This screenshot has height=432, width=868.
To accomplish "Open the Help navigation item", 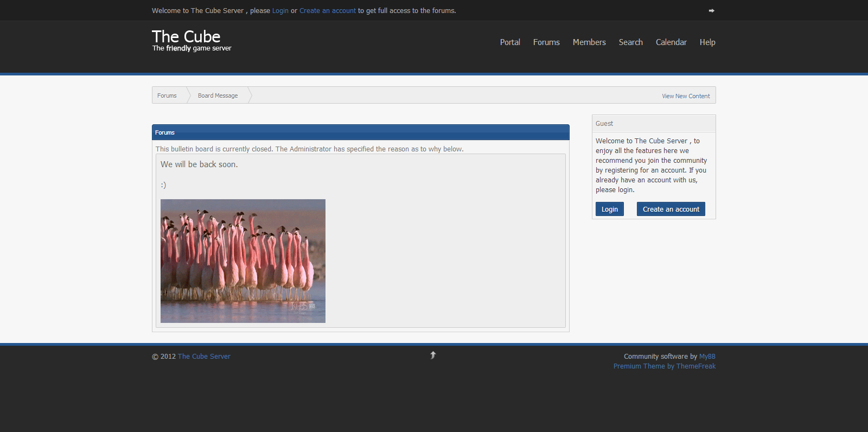I will (707, 42).
